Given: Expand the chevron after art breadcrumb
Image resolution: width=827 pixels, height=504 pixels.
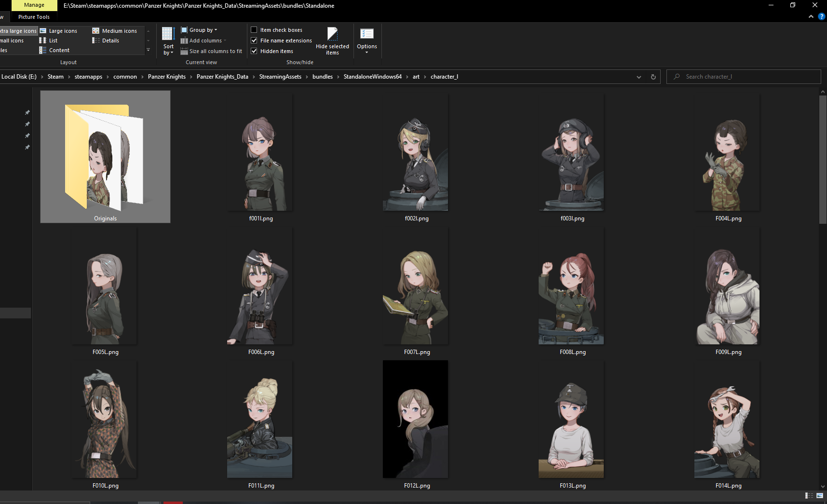Looking at the screenshot, I should tap(425, 77).
